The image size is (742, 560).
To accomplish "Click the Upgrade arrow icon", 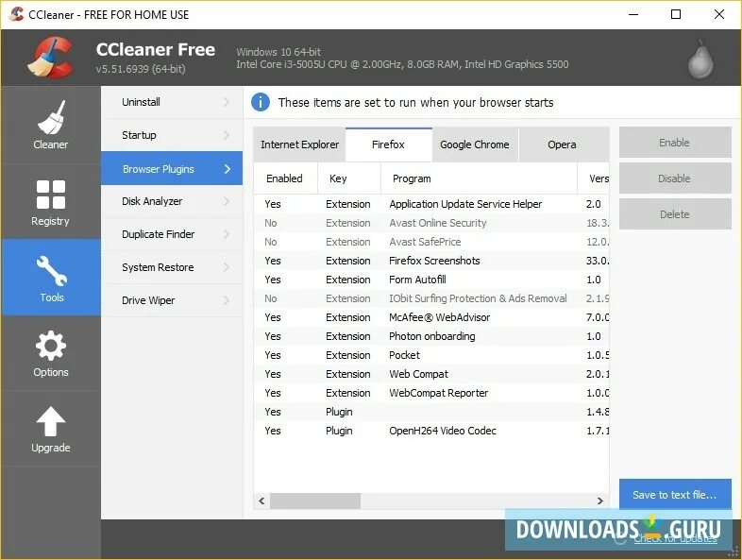I will click(x=51, y=421).
